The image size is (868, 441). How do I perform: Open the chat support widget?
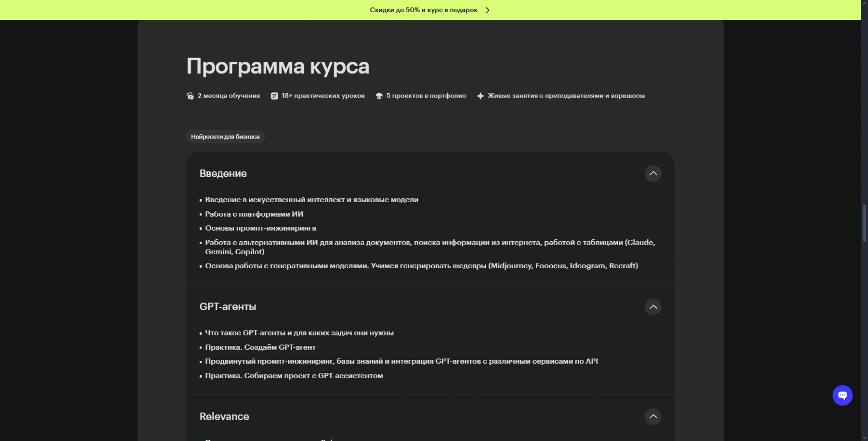[x=842, y=395]
